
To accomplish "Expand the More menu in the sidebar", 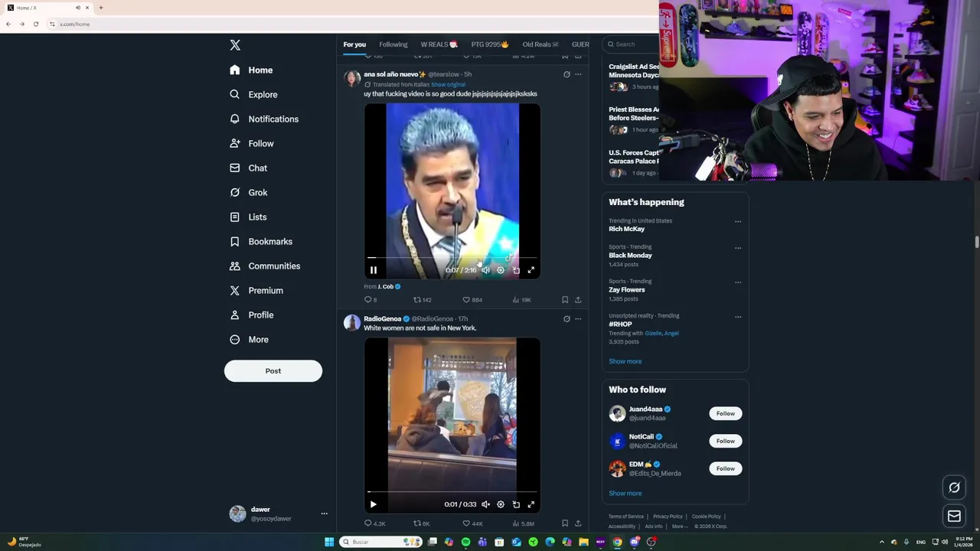I will click(x=249, y=339).
